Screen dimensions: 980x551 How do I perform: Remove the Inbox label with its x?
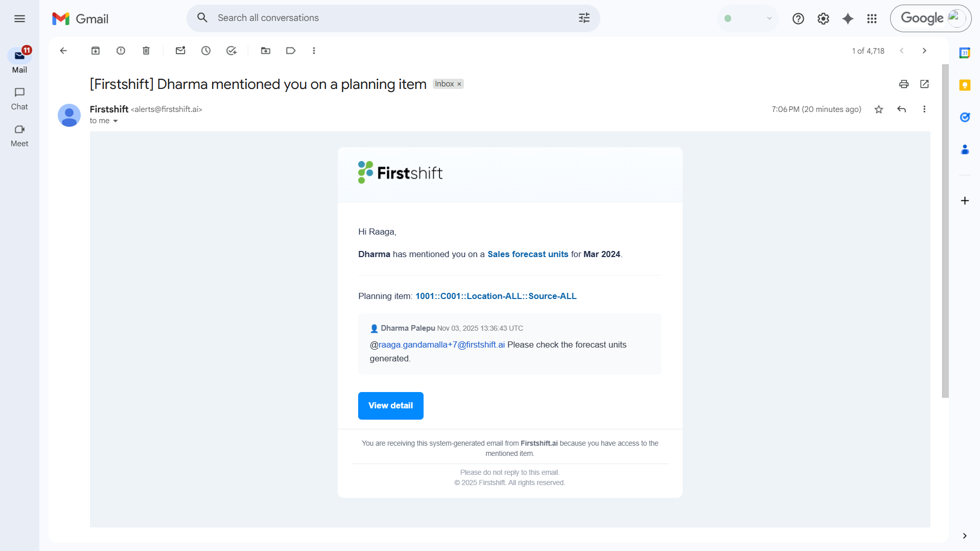pos(459,84)
